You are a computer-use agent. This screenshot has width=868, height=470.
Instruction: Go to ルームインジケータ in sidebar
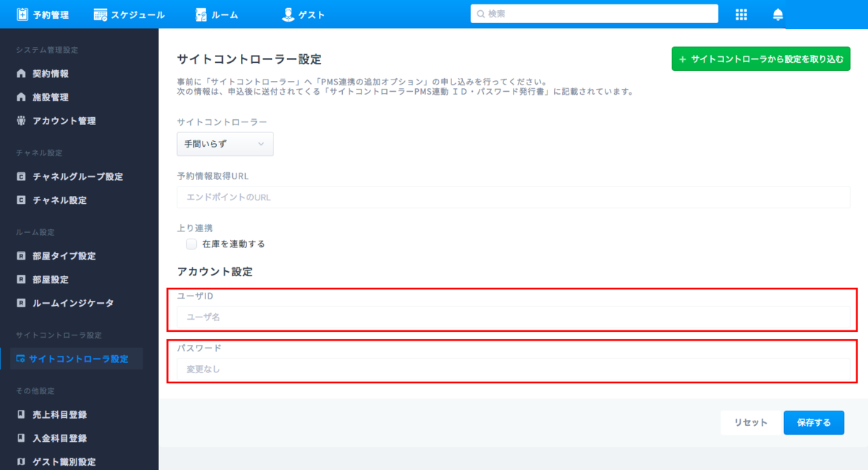(x=72, y=303)
